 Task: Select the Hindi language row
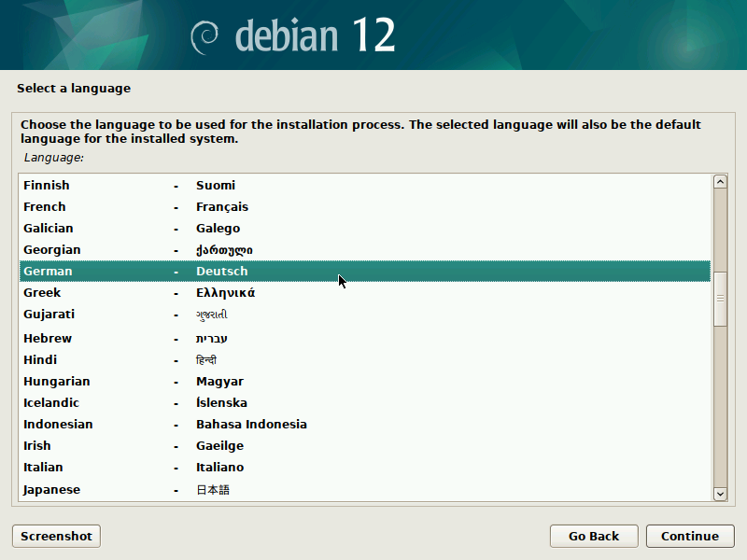(x=365, y=359)
